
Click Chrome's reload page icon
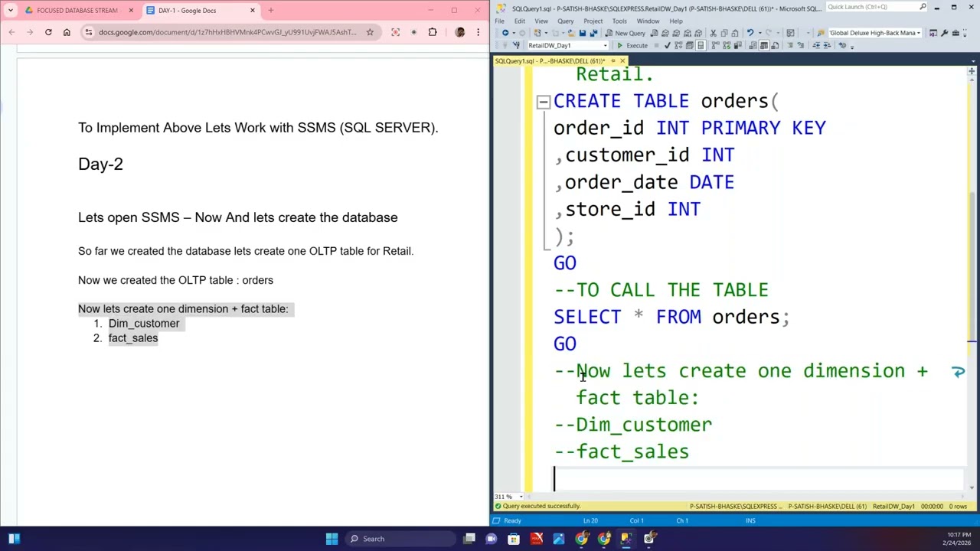point(48,32)
